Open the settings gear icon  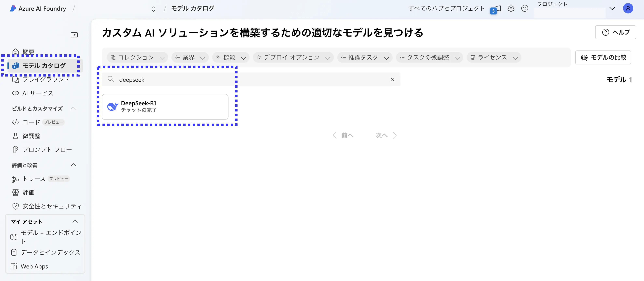pyautogui.click(x=511, y=8)
